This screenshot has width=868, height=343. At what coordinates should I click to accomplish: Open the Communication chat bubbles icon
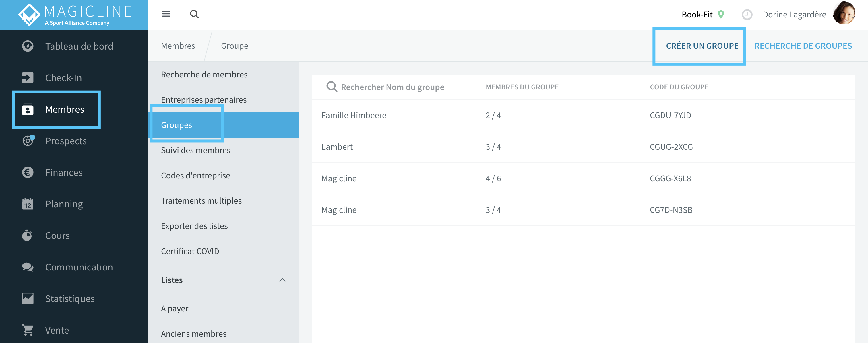click(28, 267)
